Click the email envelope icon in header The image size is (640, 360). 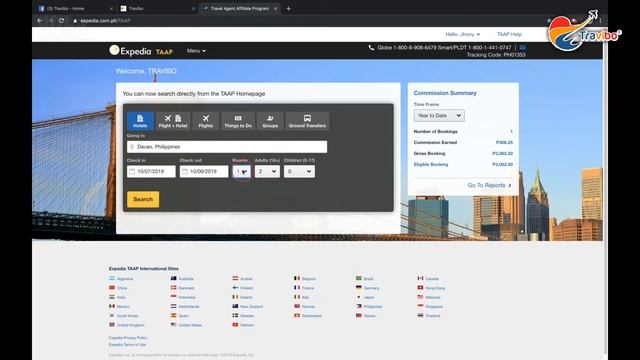coord(522,48)
